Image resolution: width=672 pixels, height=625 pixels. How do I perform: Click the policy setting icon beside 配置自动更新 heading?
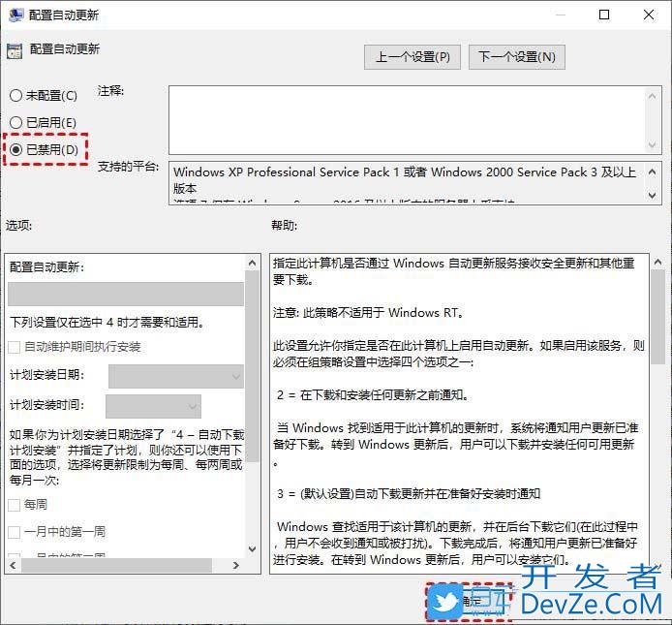click(15, 51)
